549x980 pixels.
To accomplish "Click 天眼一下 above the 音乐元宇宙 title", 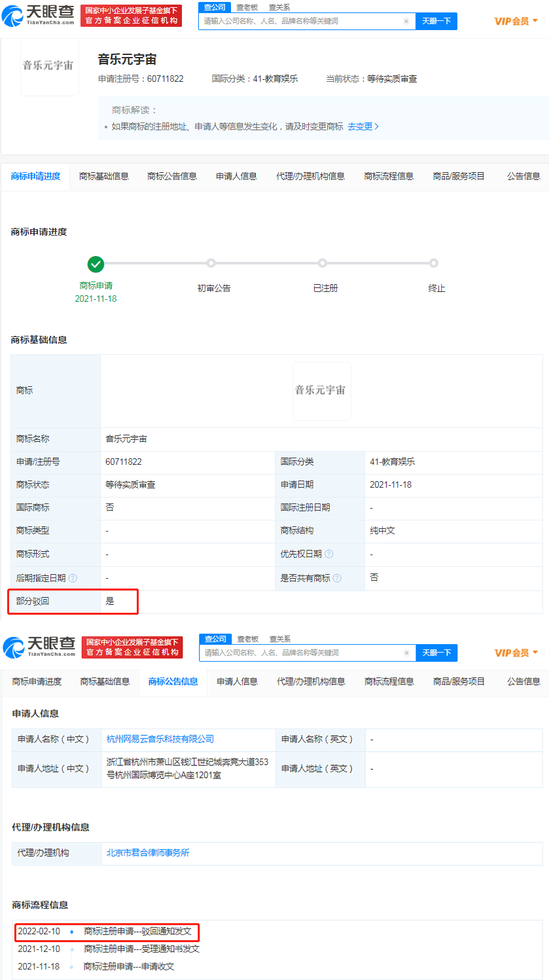I will pos(436,21).
